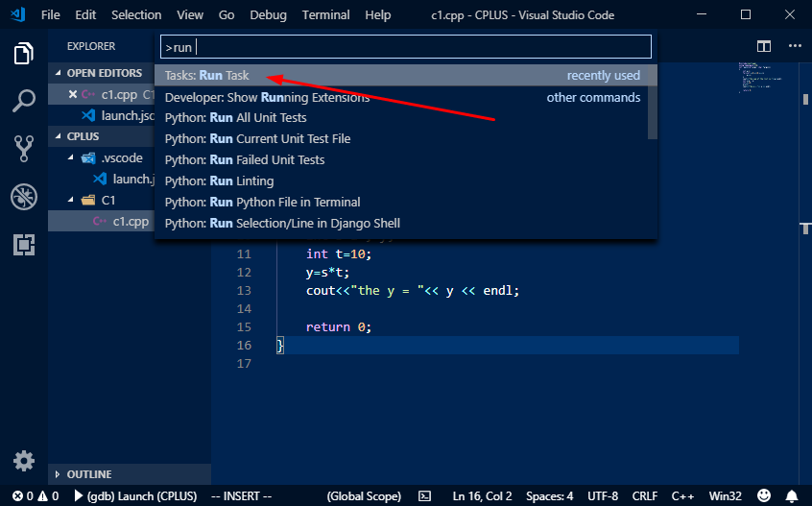Select Tasks: Run Task command
The width and height of the screenshot is (812, 506).
(x=405, y=76)
